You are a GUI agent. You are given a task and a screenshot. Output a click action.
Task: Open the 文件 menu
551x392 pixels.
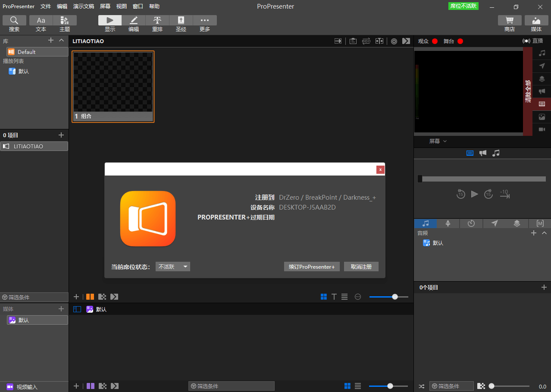[x=46, y=6]
